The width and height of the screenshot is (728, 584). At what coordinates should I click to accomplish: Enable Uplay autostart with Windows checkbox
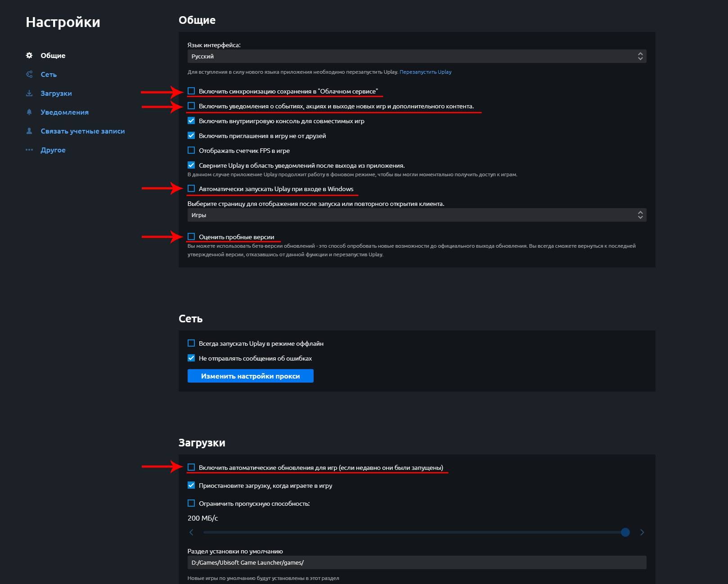[x=191, y=189]
